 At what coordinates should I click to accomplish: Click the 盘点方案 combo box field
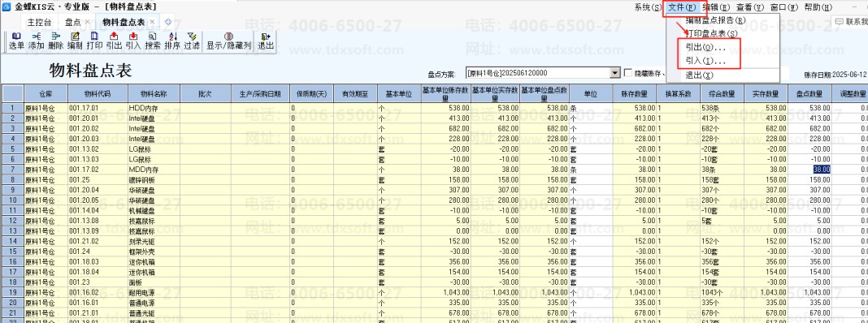(x=543, y=73)
